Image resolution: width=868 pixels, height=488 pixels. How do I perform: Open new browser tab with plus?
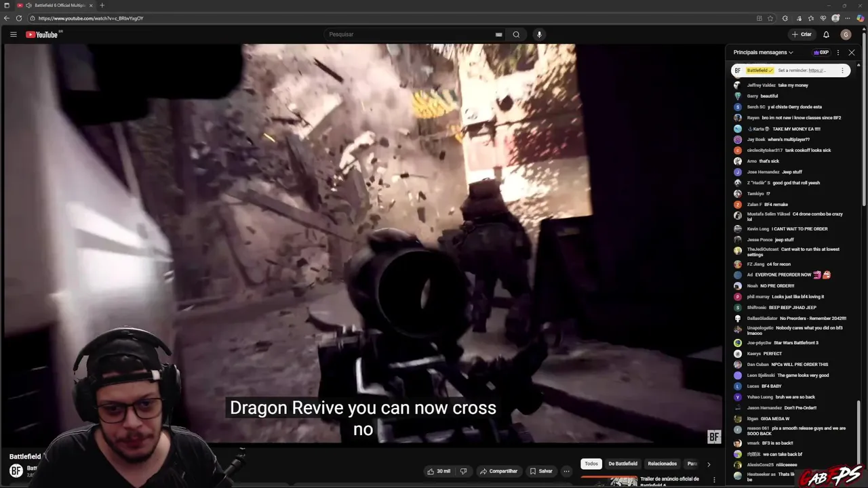(102, 5)
